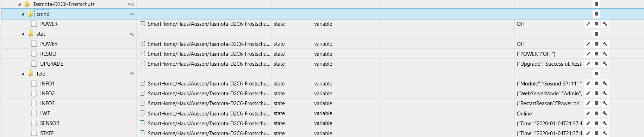Screen dimensions: 644x137
Task: Click the Online value of the LWT row
Action: pyautogui.click(x=524, y=113)
